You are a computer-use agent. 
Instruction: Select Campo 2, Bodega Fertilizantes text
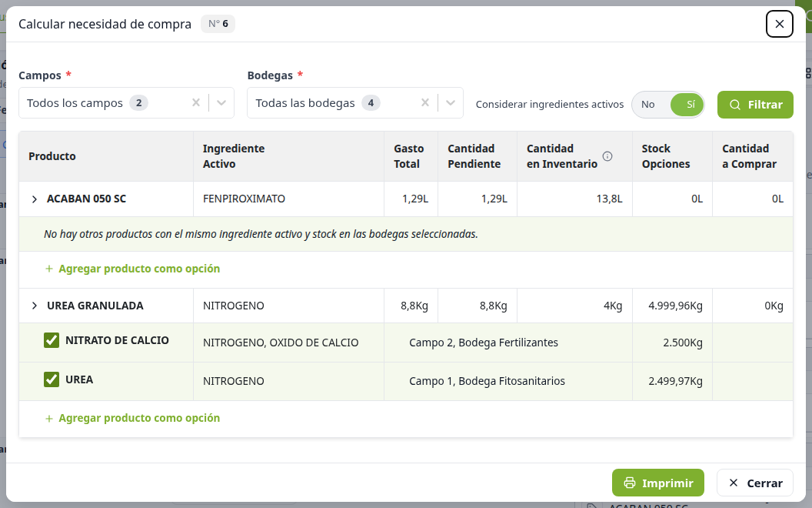(484, 342)
